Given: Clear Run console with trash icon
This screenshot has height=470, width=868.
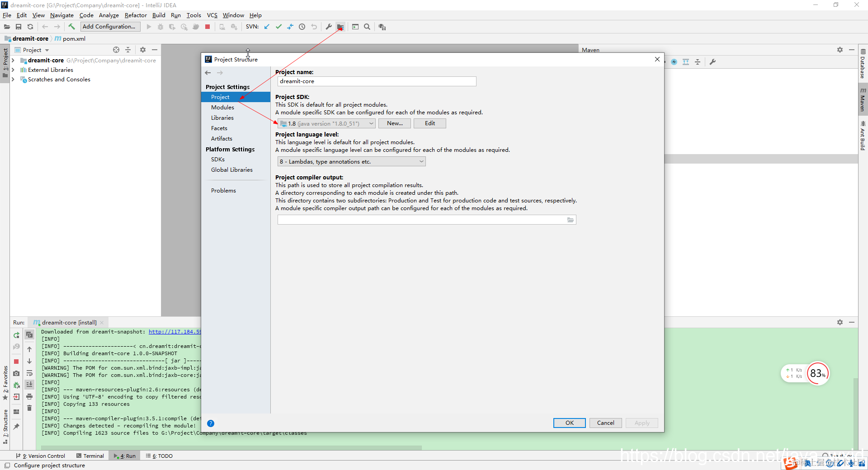Looking at the screenshot, I should coord(29,408).
